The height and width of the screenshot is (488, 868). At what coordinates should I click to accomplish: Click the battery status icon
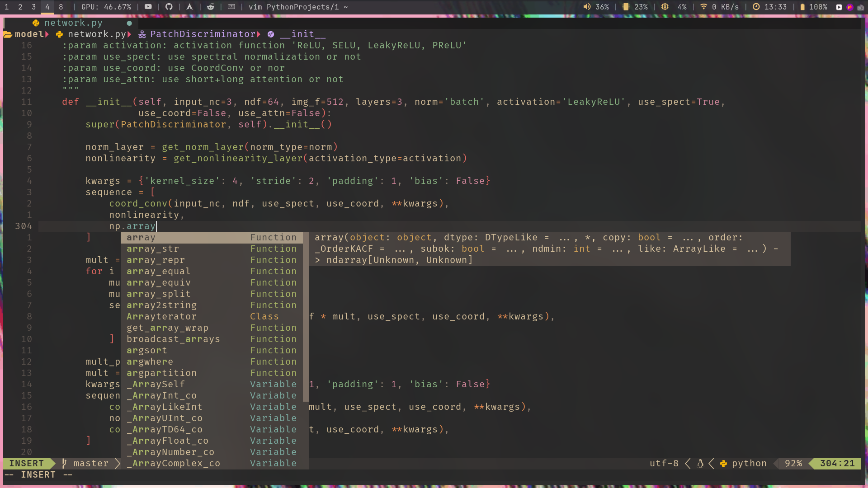click(x=802, y=7)
